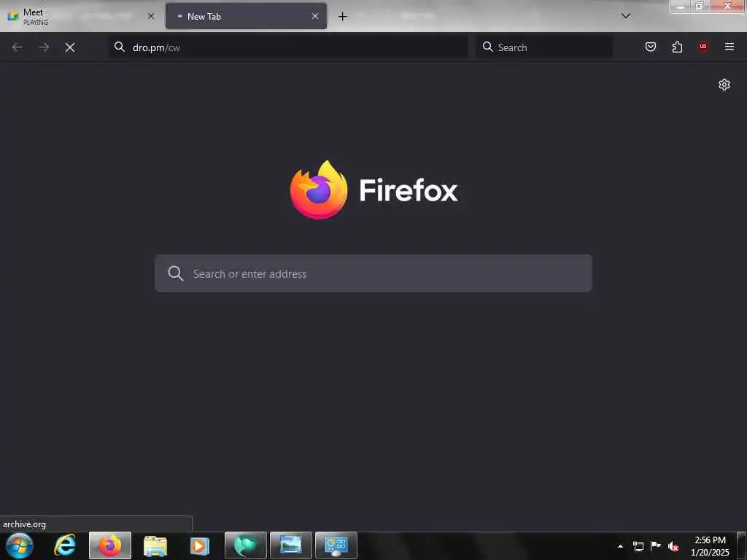Viewport: 747px width, 560px height.
Task: Close the New Tab tab
Action: (315, 16)
